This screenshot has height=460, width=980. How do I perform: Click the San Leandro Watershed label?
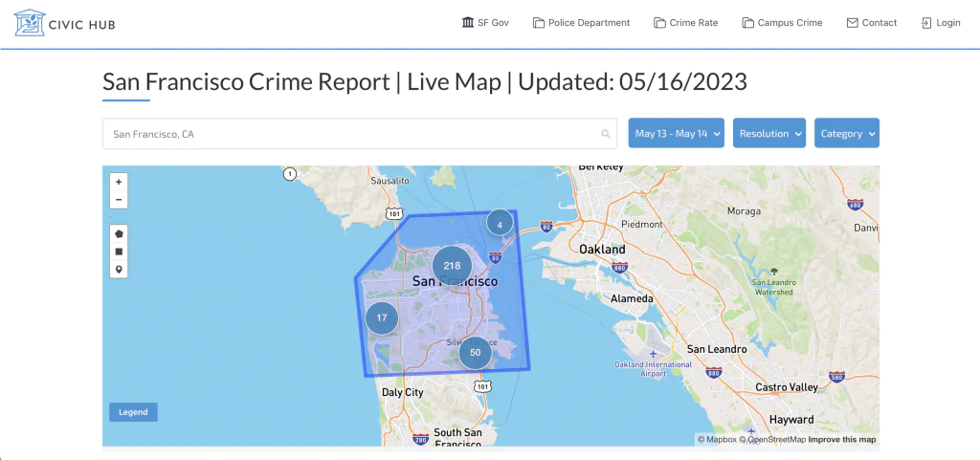pyautogui.click(x=773, y=287)
